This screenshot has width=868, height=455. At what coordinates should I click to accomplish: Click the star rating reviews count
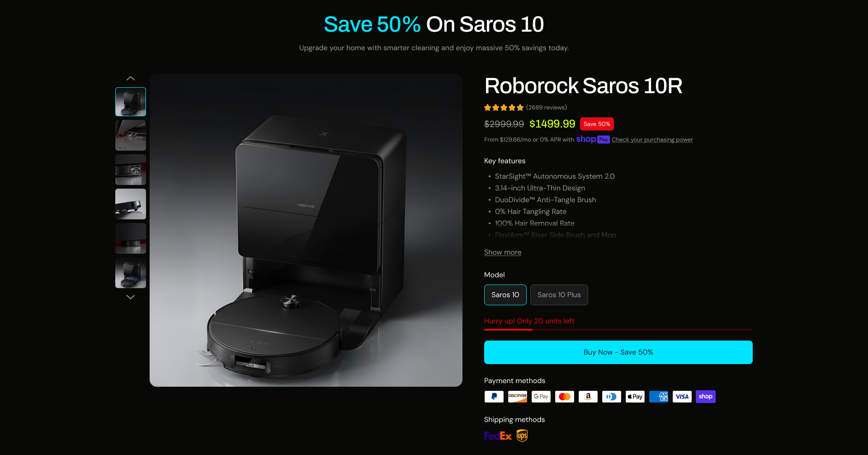[546, 108]
